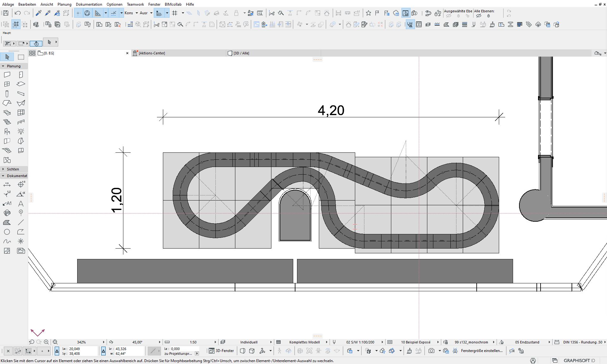This screenshot has height=364, width=607.
Task: Click the Undo arrow in toolbar
Action: click(18, 13)
